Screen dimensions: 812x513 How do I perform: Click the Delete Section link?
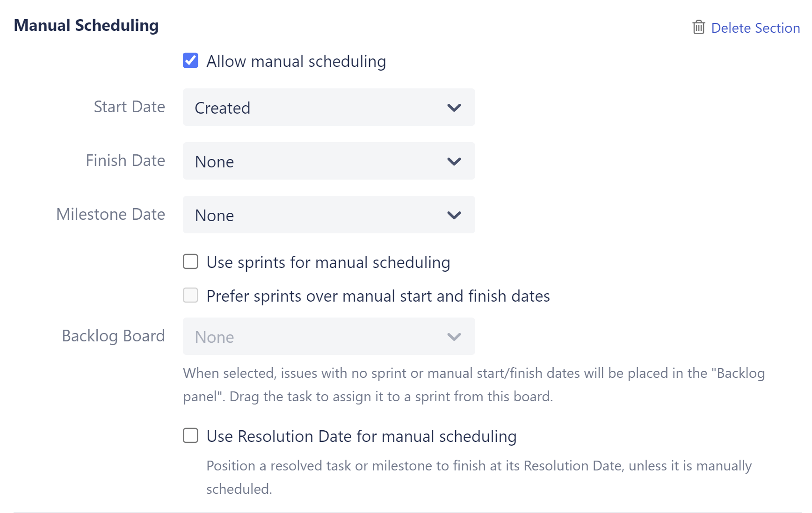756,28
